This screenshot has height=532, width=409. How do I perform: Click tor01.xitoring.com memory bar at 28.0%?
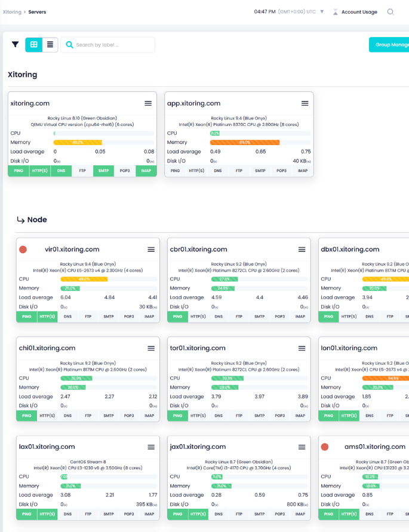point(225,388)
